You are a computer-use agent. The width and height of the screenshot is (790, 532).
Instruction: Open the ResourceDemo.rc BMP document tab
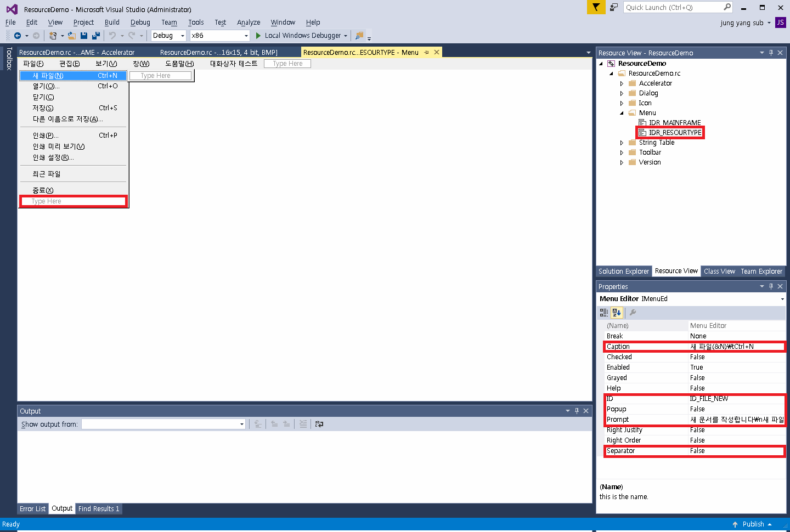219,53
